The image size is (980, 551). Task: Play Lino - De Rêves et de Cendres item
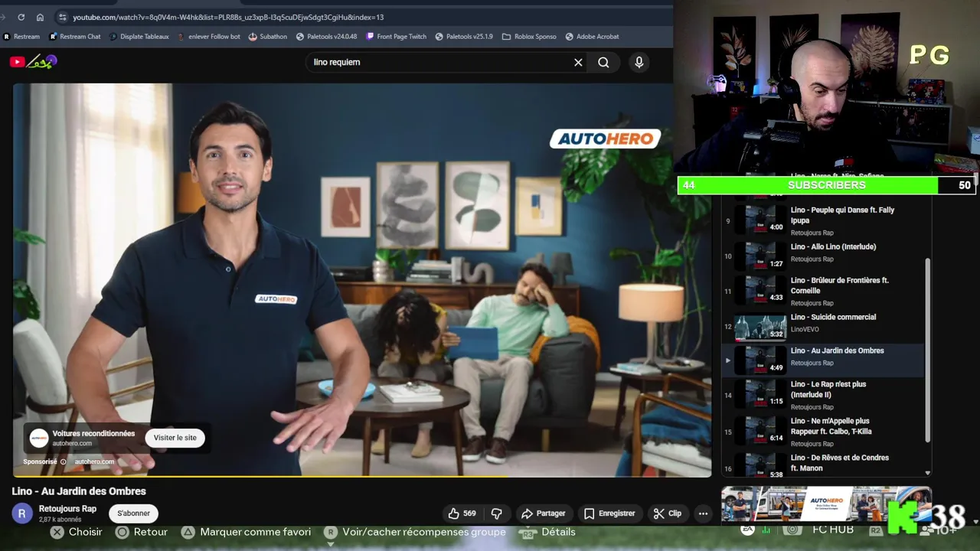(x=823, y=465)
